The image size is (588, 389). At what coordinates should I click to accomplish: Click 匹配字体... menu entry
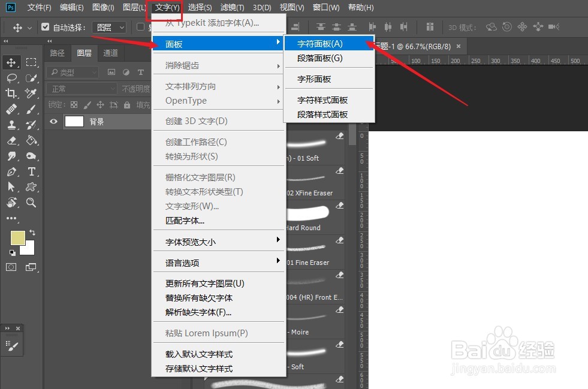coord(185,221)
